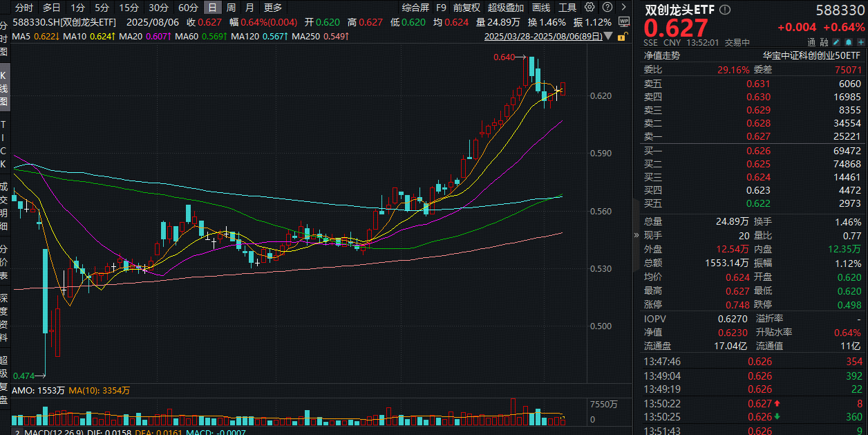Toggle the padlock next to the date range
The width and height of the screenshot is (868, 435).
tap(622, 35)
